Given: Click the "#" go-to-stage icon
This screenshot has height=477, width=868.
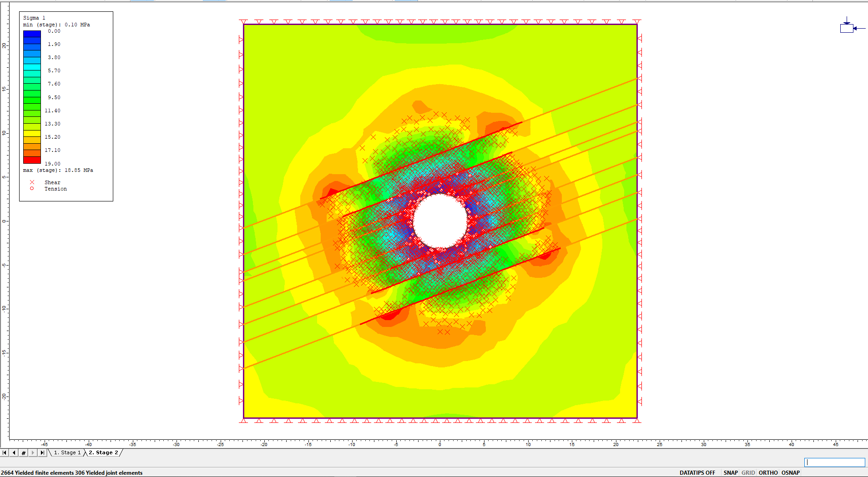Looking at the screenshot, I should click(23, 452).
